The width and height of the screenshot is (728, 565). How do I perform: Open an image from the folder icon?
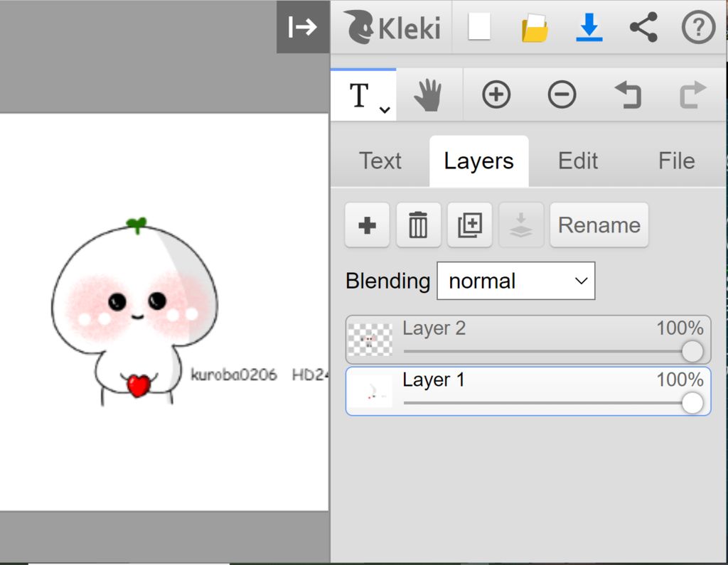coord(535,28)
